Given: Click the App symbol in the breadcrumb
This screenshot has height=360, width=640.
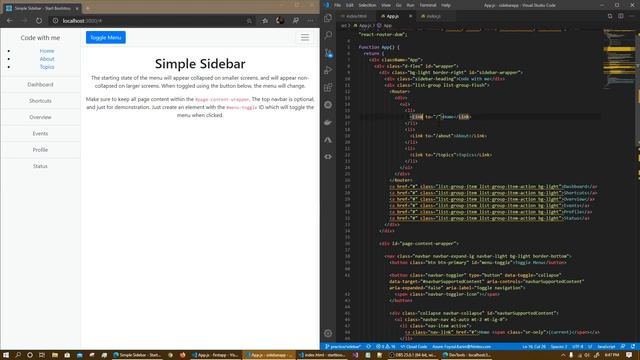Looking at the screenshot, I should [x=385, y=25].
